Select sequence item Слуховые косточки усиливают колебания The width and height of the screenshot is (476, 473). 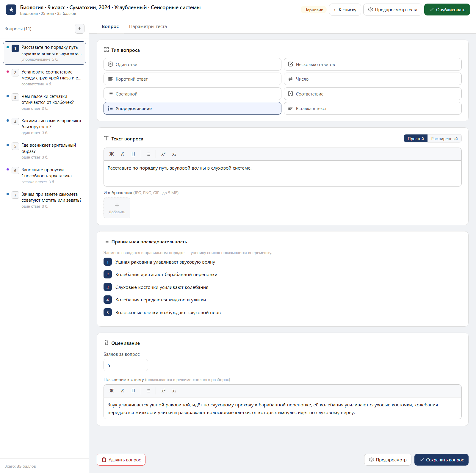[x=162, y=287]
